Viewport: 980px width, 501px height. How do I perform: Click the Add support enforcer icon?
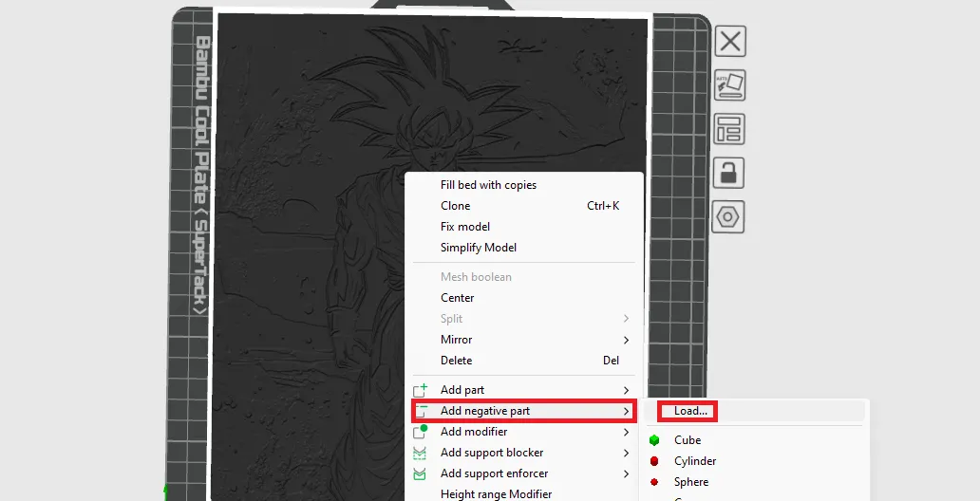coord(420,473)
